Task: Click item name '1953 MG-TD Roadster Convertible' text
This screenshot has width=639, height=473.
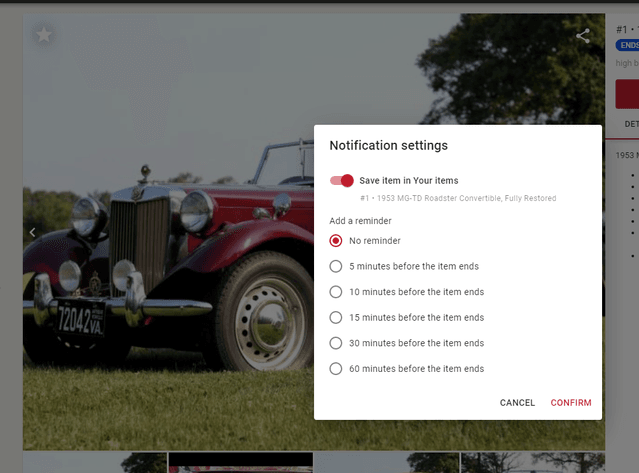Action: (x=439, y=198)
